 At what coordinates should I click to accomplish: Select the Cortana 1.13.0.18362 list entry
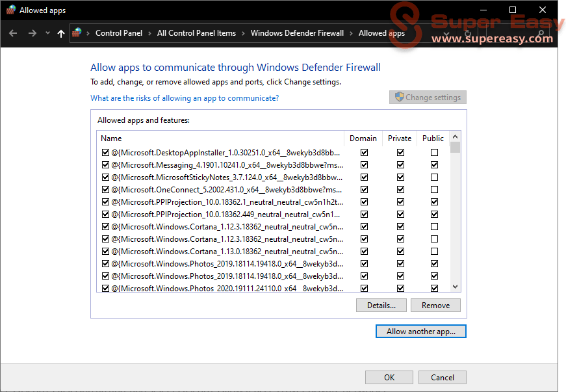[x=227, y=251]
